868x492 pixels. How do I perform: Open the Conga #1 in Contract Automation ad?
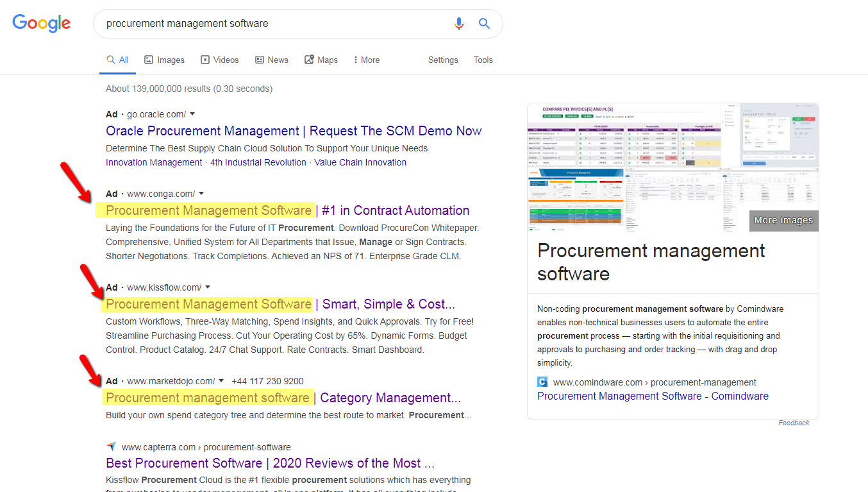287,210
